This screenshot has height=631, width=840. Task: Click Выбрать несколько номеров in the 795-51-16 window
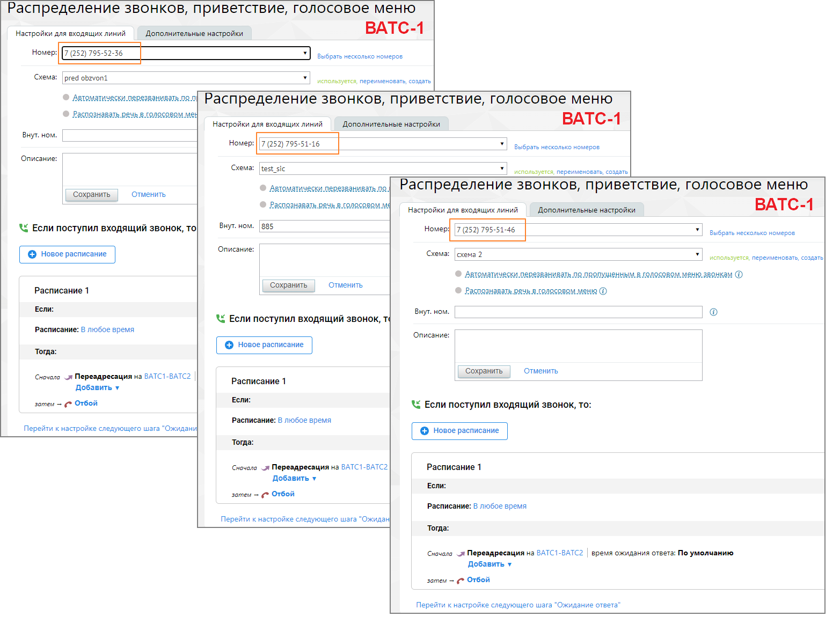pos(557,147)
